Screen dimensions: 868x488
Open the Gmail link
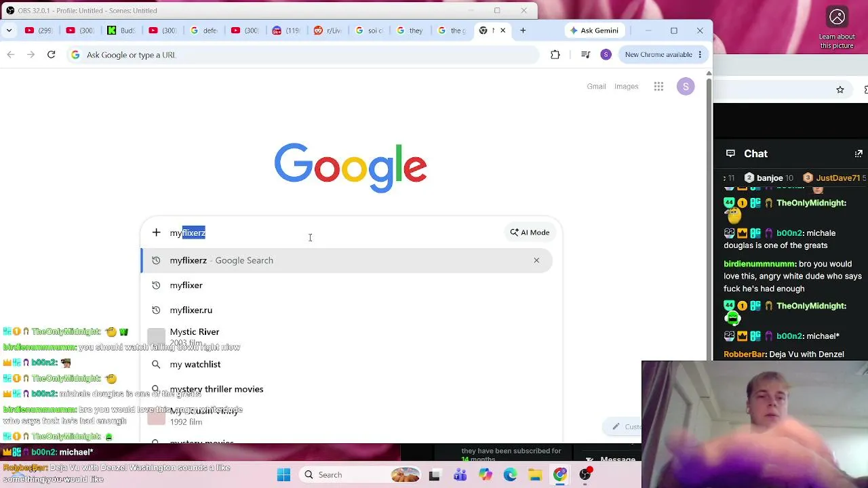(x=596, y=86)
